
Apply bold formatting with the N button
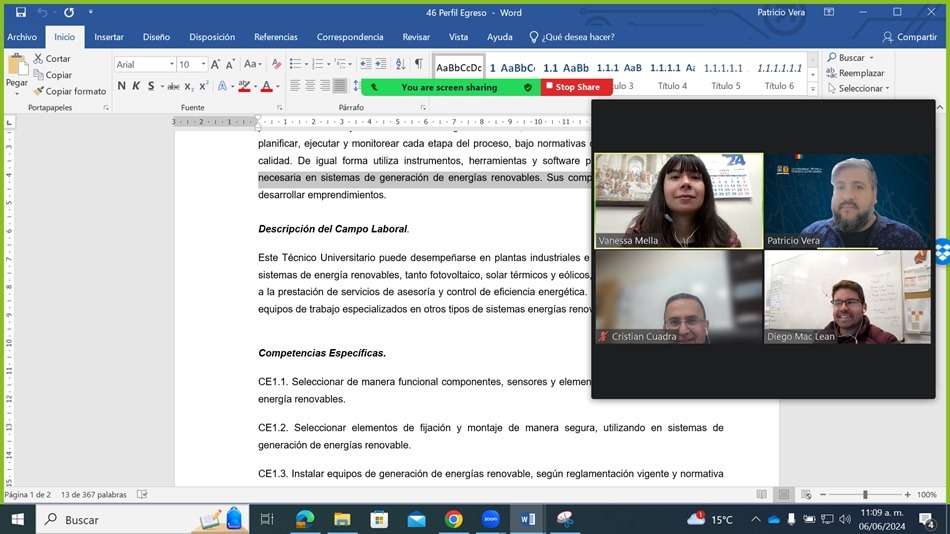(x=122, y=86)
